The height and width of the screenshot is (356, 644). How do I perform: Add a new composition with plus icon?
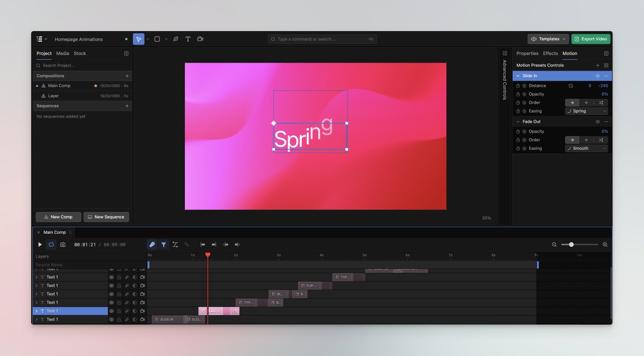click(x=127, y=76)
